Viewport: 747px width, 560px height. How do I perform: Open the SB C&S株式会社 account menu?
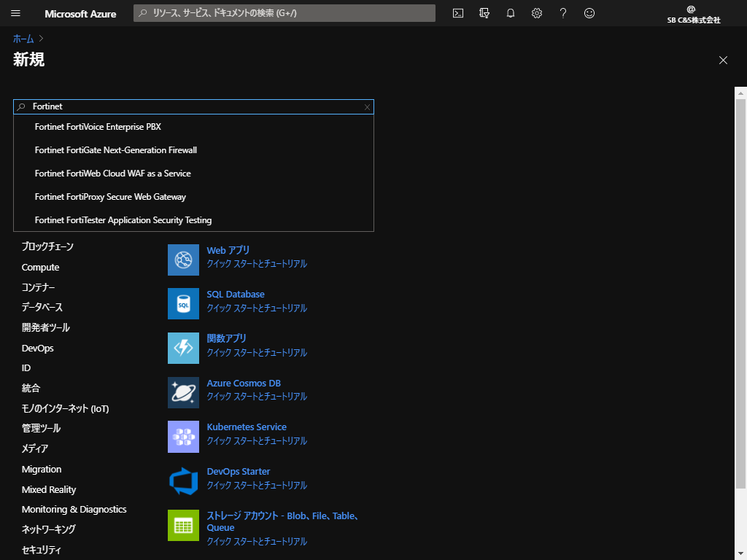[x=693, y=15]
